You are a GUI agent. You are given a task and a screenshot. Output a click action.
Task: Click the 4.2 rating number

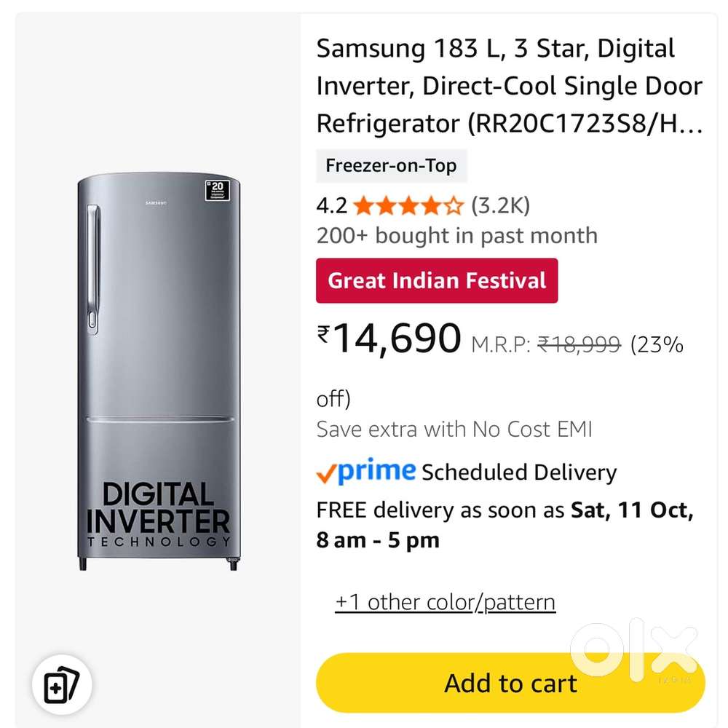click(331, 206)
